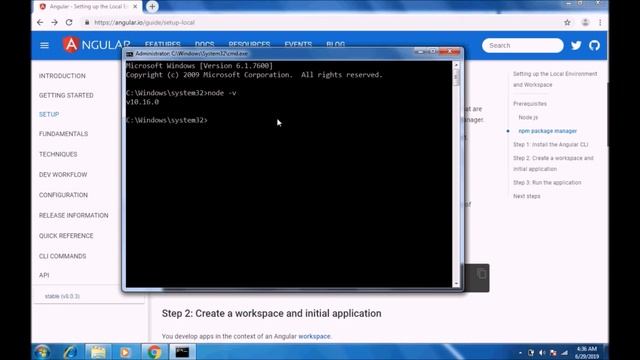This screenshot has width=640, height=360.
Task: Expand TECHNIQUES in sidebar
Action: (58, 154)
